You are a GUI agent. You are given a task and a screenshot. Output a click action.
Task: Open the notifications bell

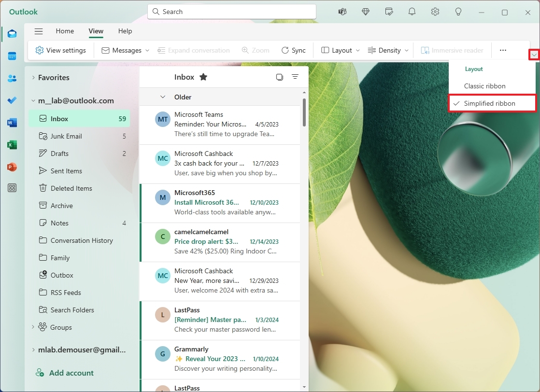[x=412, y=12]
